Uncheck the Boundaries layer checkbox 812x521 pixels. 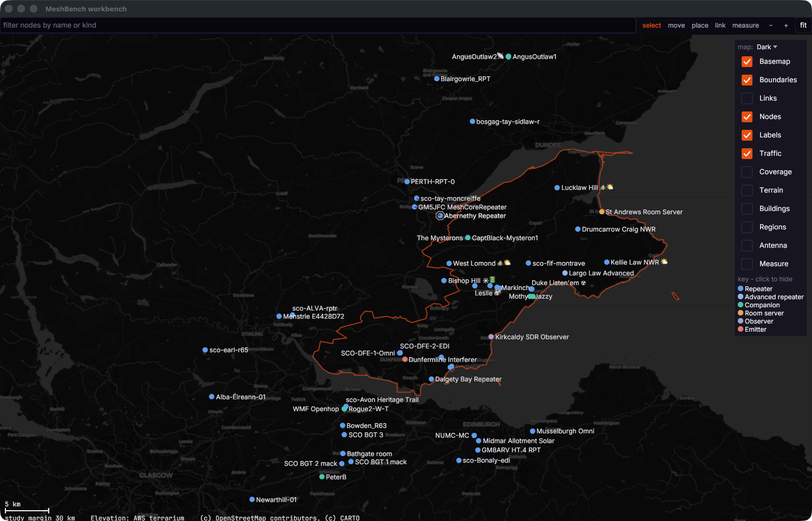click(747, 80)
